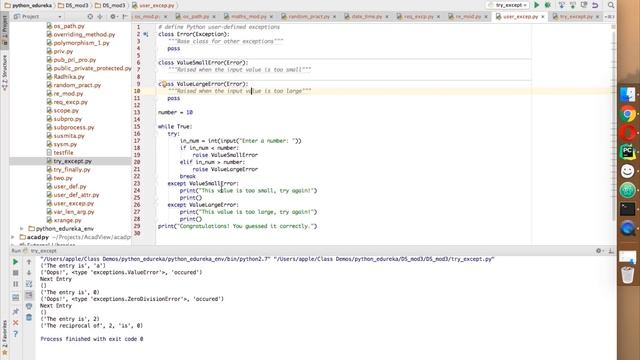The height and width of the screenshot is (360, 640).
Task: Toggle soft-wrap in Run console
Action: click(x=29, y=284)
